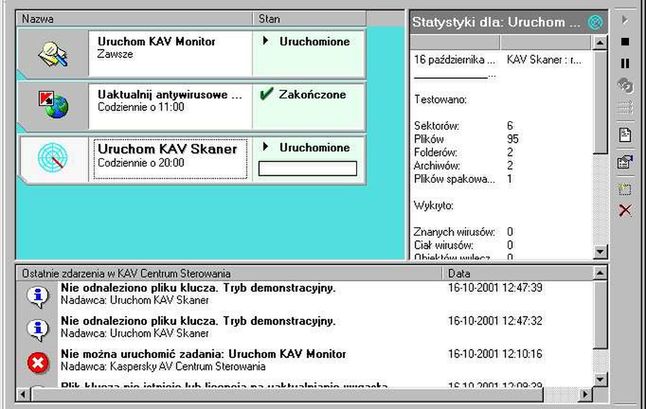This screenshot has height=409, width=646.
Task: Click the red error icon of Monitor event
Action: coord(38,363)
